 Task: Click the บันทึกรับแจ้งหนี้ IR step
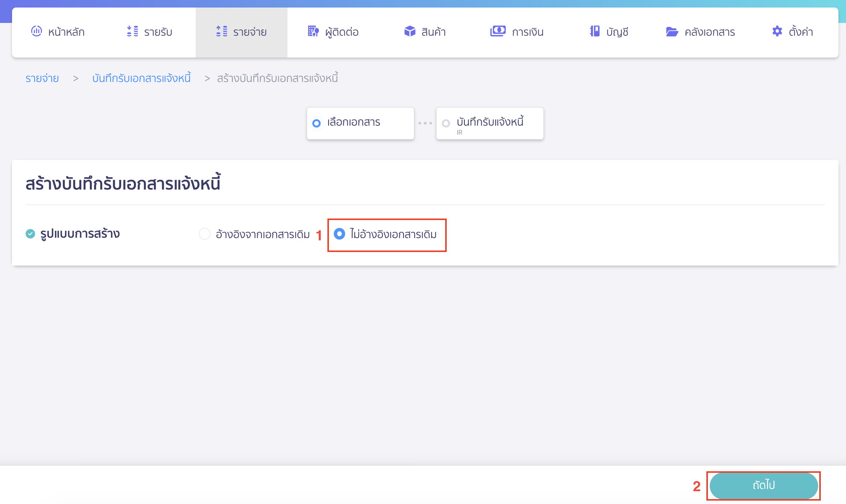490,123
